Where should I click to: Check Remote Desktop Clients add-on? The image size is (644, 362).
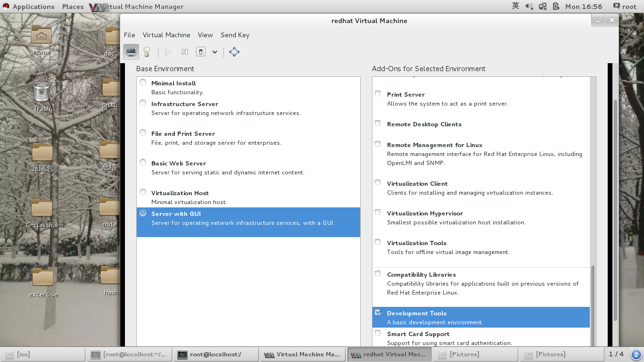click(378, 123)
